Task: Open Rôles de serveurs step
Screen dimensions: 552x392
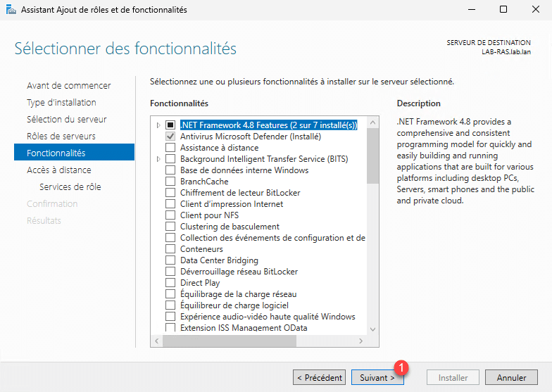Action: point(61,136)
